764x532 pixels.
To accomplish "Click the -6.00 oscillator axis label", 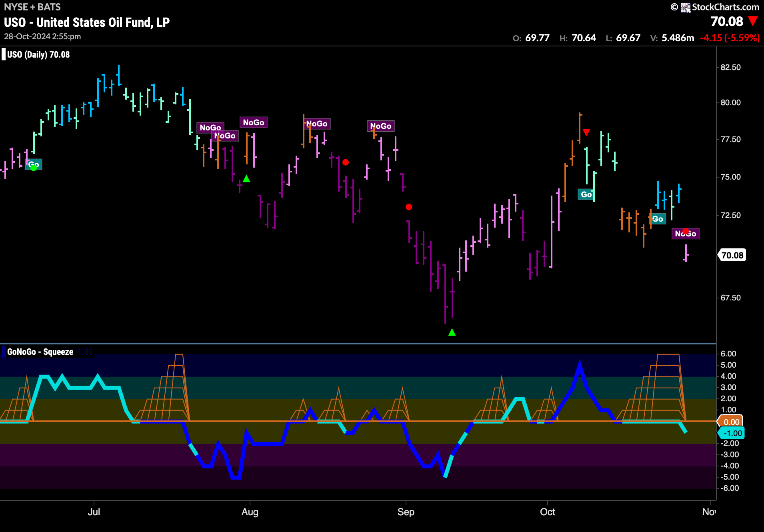I will pos(730,488).
